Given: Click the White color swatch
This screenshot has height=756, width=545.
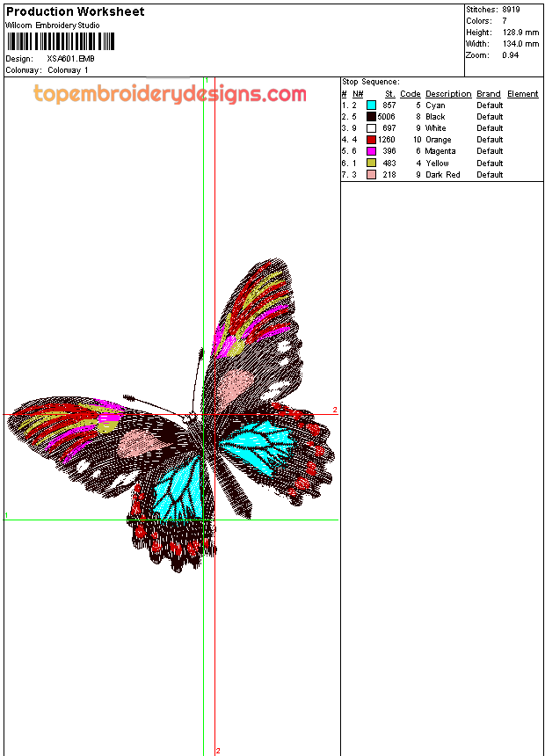Looking at the screenshot, I should [371, 128].
